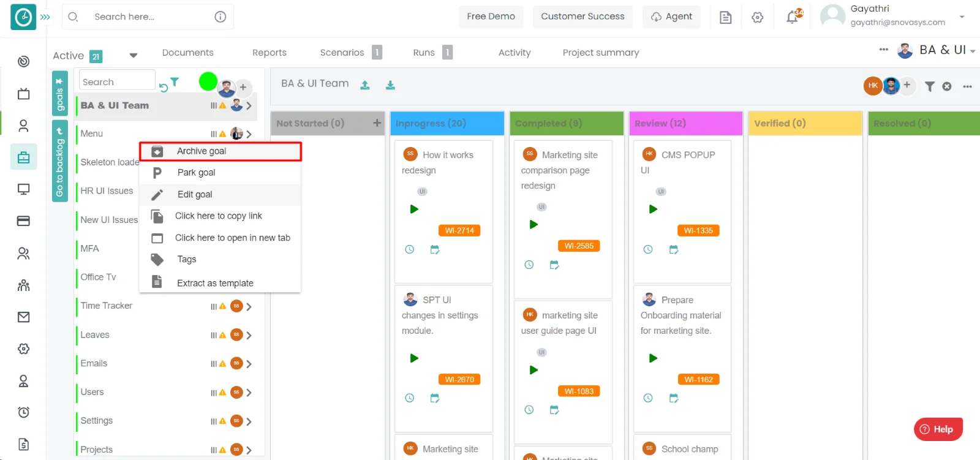Click the notifications bell icon
980x460 pixels.
(x=793, y=17)
